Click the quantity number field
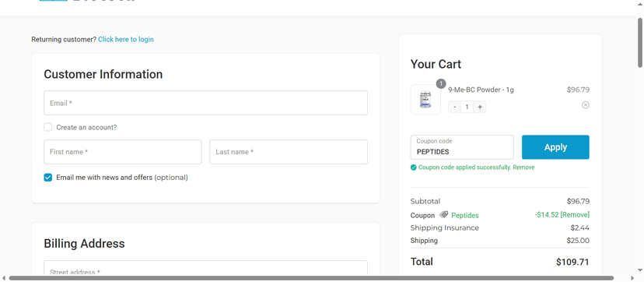 pos(467,108)
